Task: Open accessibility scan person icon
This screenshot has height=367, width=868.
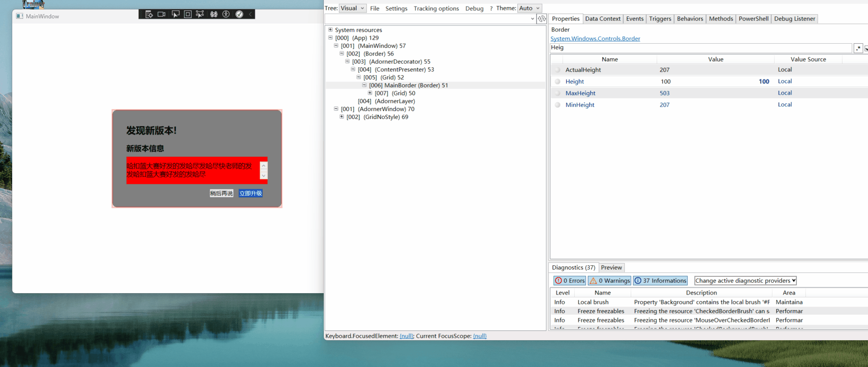Action: coord(226,15)
